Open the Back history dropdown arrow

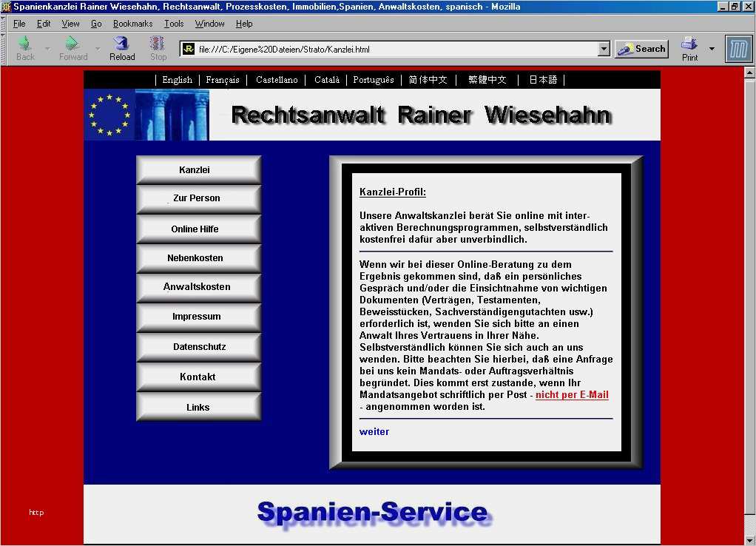(47, 49)
